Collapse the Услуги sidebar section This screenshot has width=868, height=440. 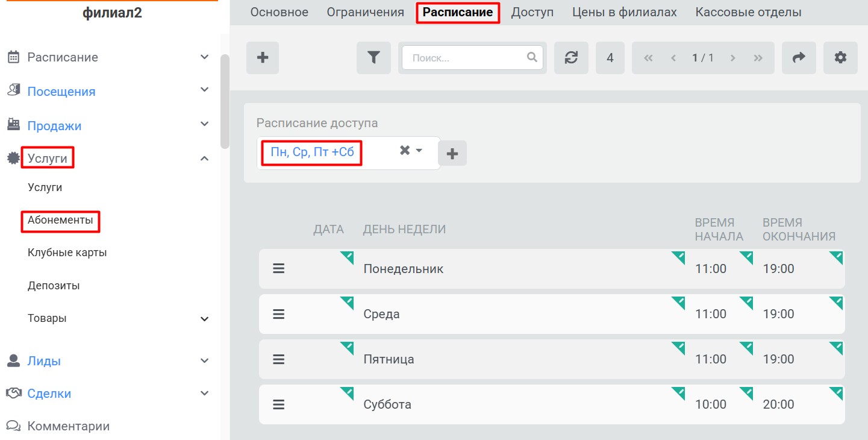point(205,159)
